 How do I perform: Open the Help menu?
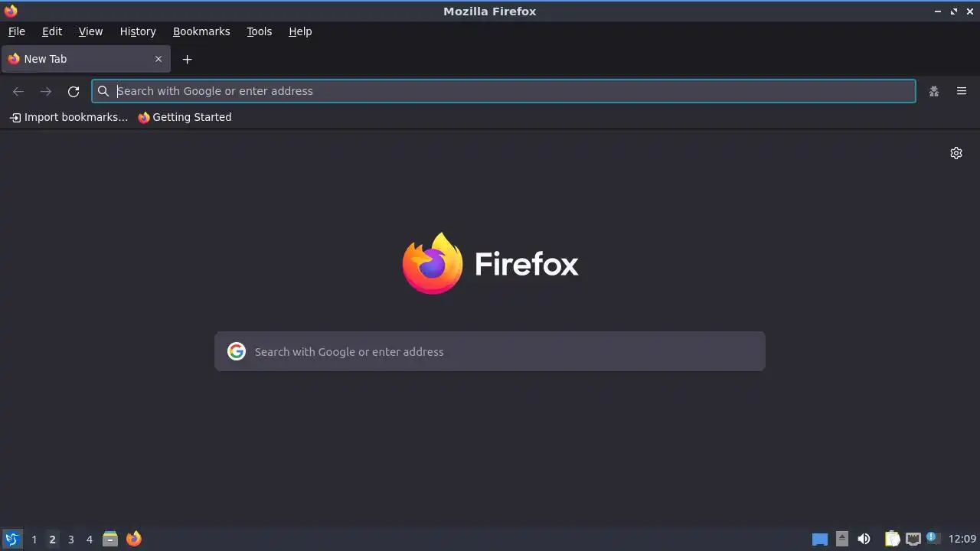300,31
